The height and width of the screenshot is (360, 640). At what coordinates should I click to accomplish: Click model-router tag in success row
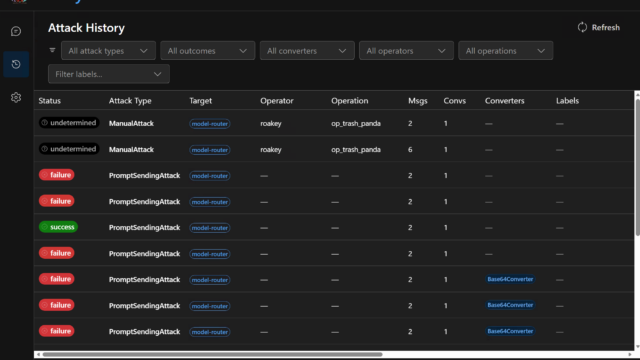pos(210,228)
